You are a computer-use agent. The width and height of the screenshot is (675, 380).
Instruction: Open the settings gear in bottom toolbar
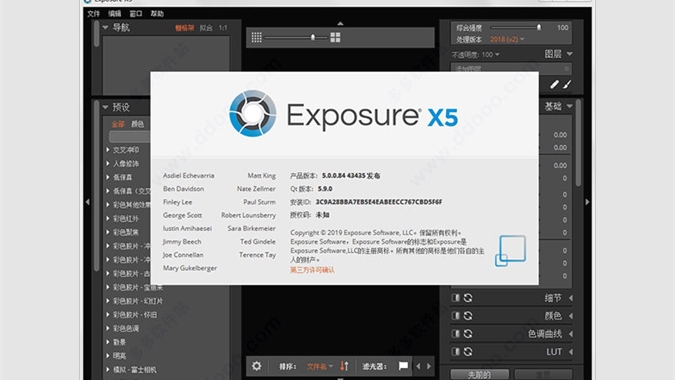[257, 366]
